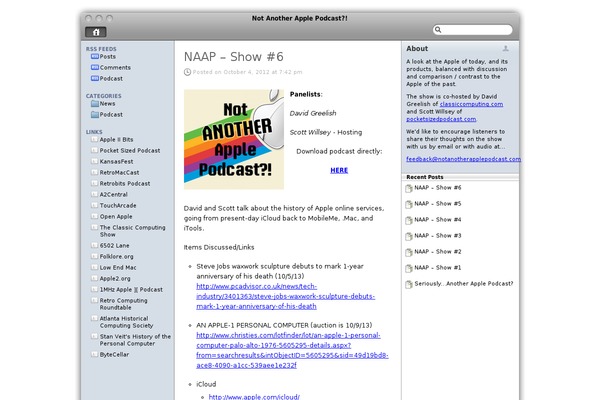Open the 1MHz Apple ][ Podcast link

pos(131,289)
